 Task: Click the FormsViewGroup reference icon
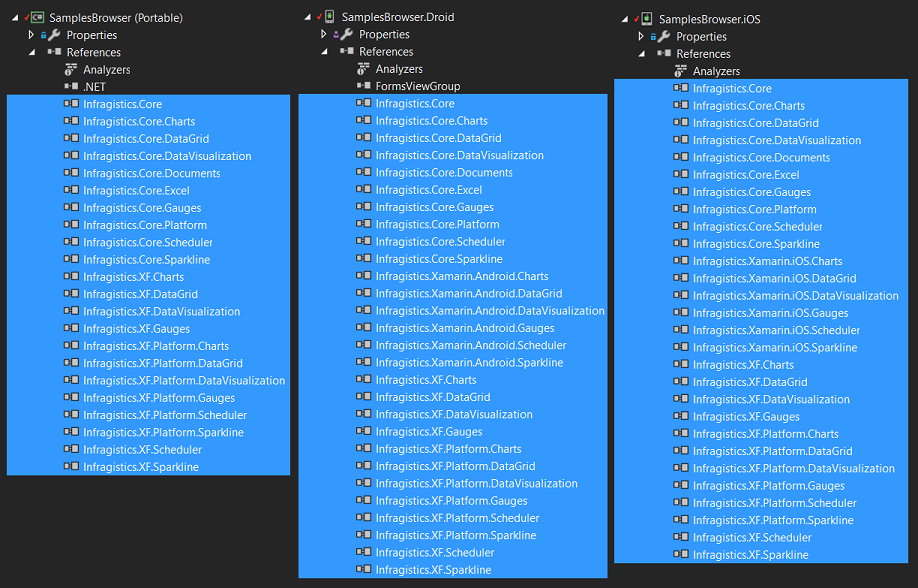pos(364,87)
